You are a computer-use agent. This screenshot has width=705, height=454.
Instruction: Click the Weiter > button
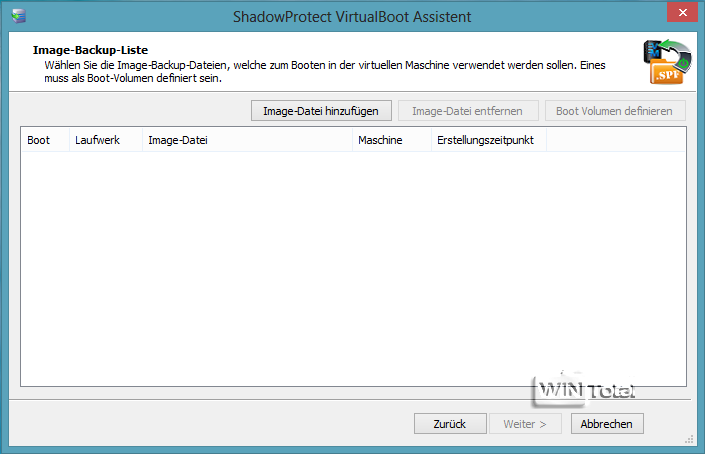pyautogui.click(x=525, y=423)
